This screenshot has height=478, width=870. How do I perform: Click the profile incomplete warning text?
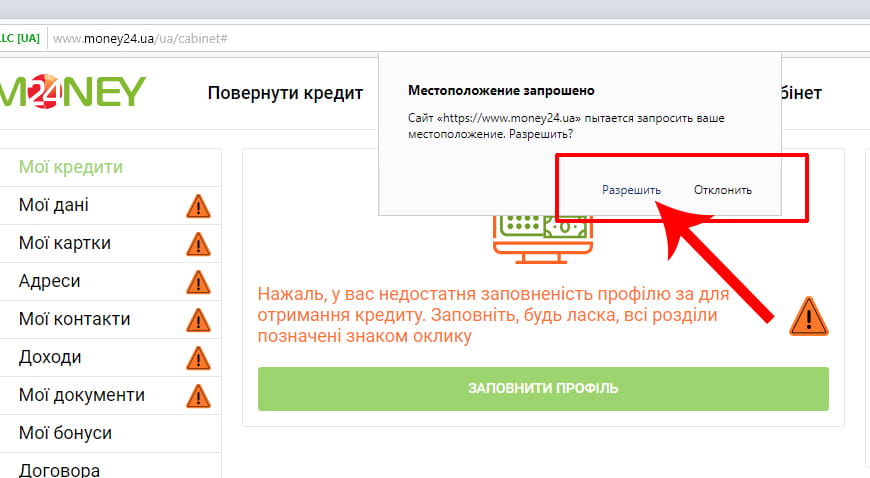pos(493,315)
